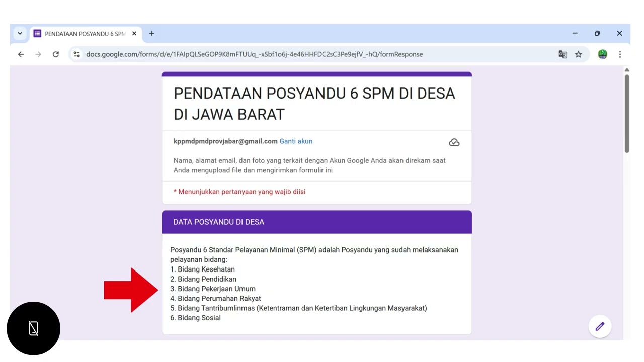
Task: Click text '2. Bidang Pendidikan'
Action: point(203,279)
